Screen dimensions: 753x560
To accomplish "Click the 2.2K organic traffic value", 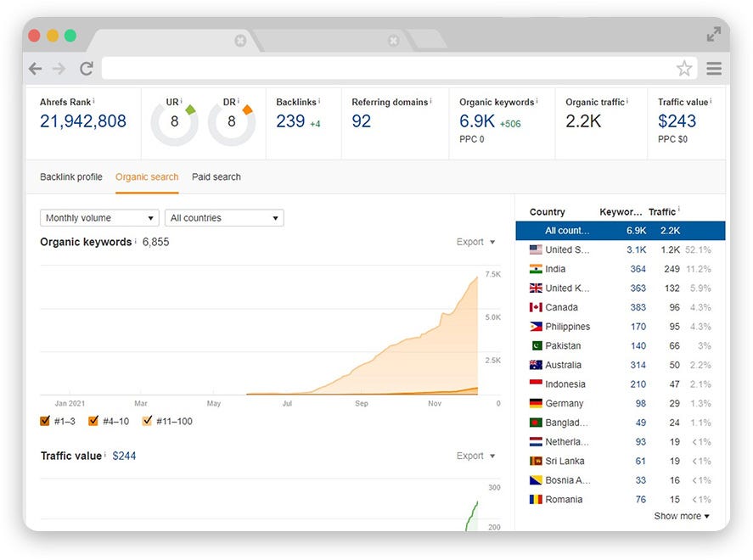I will tap(583, 121).
